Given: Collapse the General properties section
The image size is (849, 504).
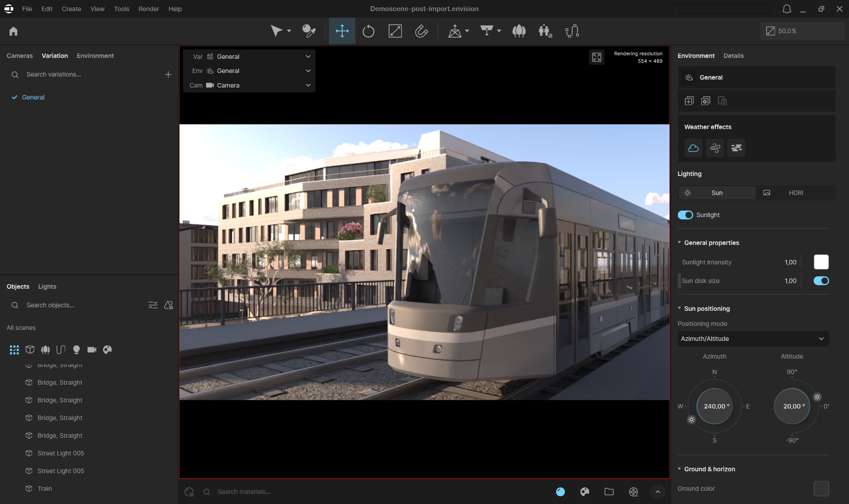Looking at the screenshot, I should (x=680, y=243).
